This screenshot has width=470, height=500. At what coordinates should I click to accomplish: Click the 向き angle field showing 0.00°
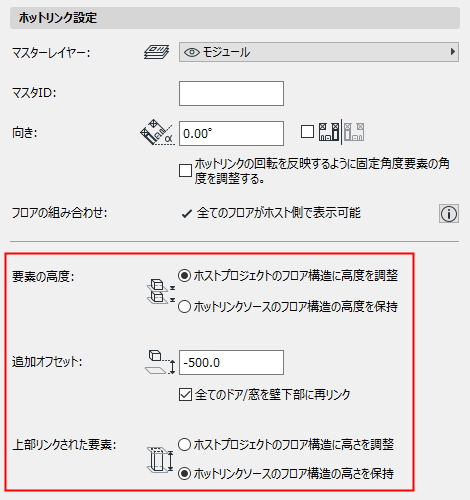pyautogui.click(x=231, y=133)
